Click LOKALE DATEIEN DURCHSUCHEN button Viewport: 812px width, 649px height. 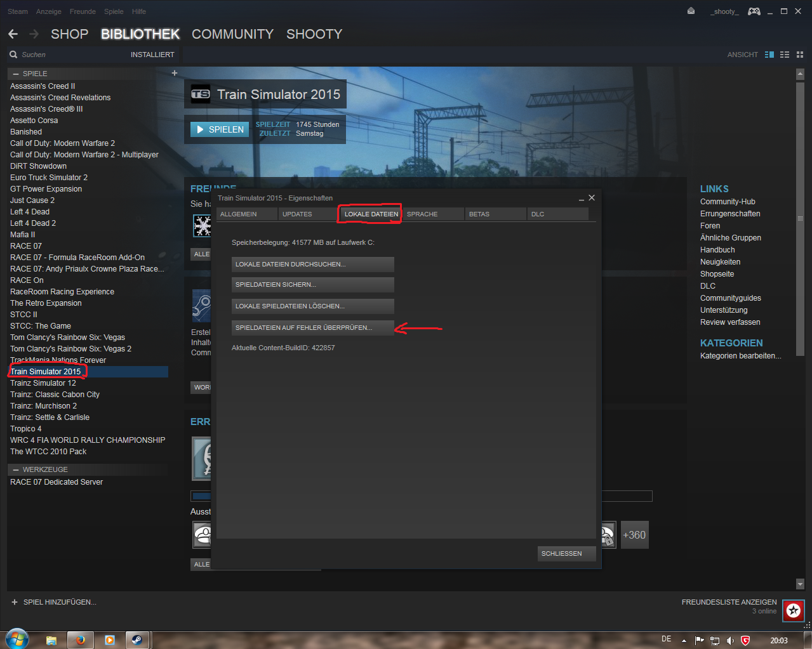(x=313, y=265)
